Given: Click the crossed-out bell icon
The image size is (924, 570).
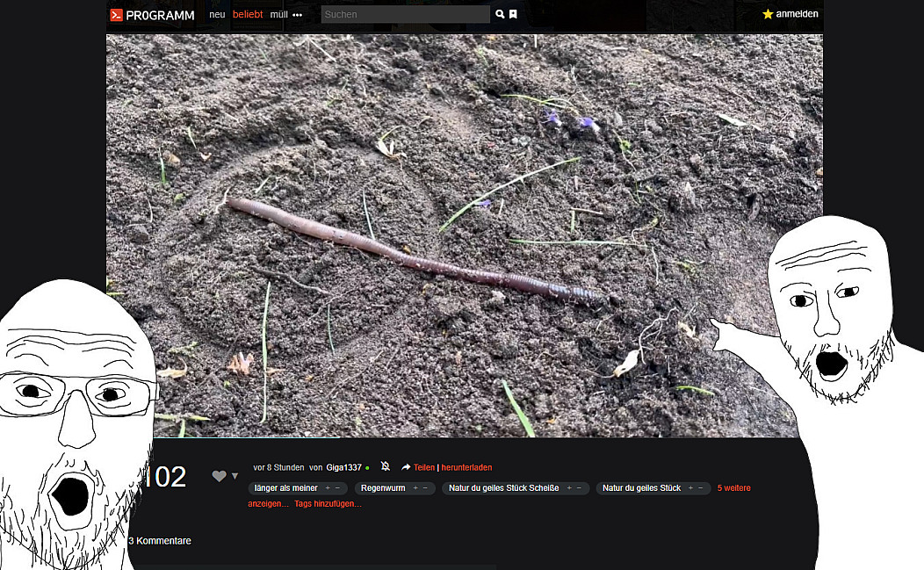Looking at the screenshot, I should click(385, 466).
